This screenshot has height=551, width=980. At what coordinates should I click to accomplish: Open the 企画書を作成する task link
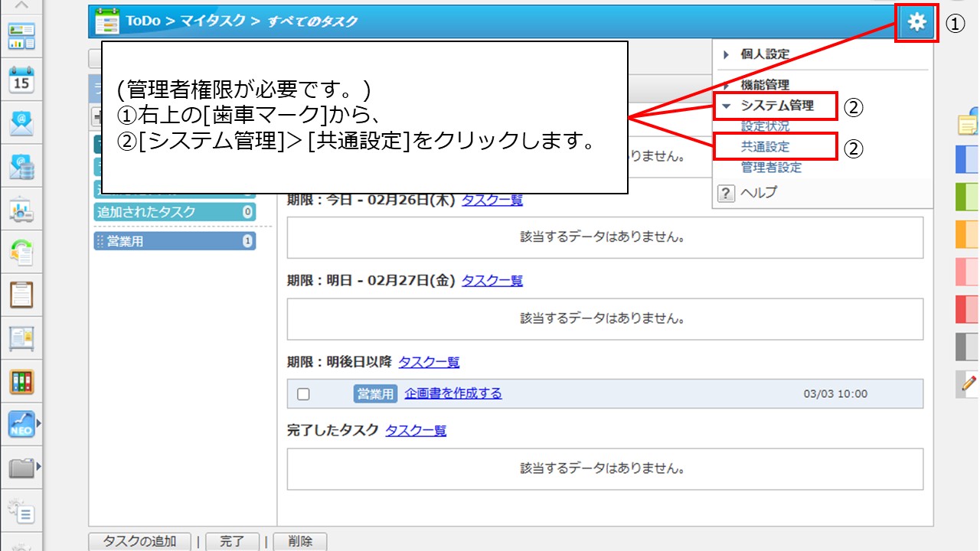(453, 393)
